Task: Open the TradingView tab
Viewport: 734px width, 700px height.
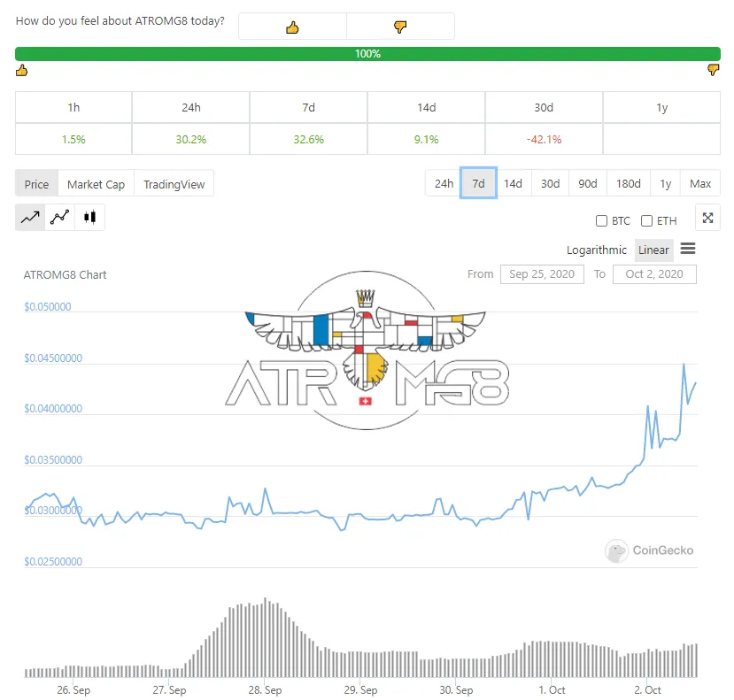Action: coord(174,184)
